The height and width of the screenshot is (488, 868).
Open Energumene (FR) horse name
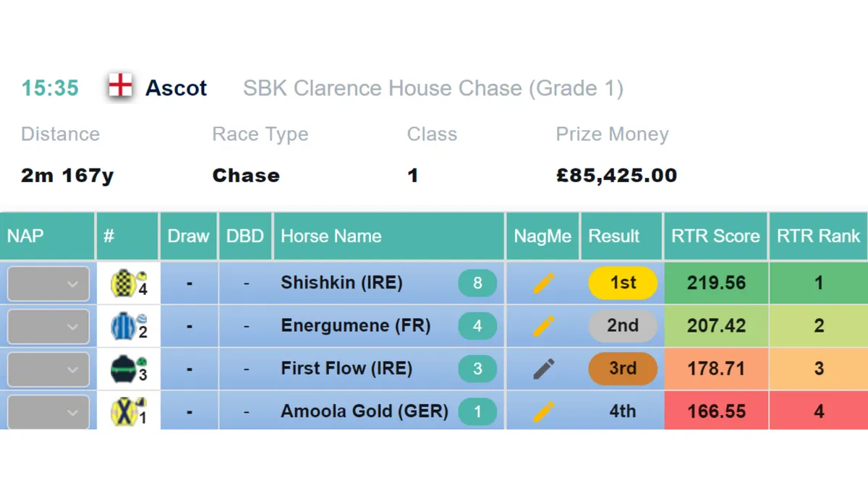[356, 326]
